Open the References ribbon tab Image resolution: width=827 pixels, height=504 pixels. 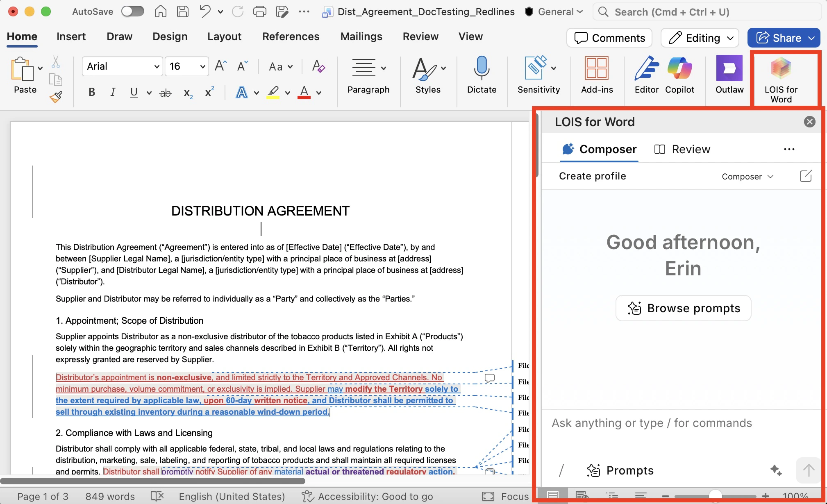tap(291, 36)
